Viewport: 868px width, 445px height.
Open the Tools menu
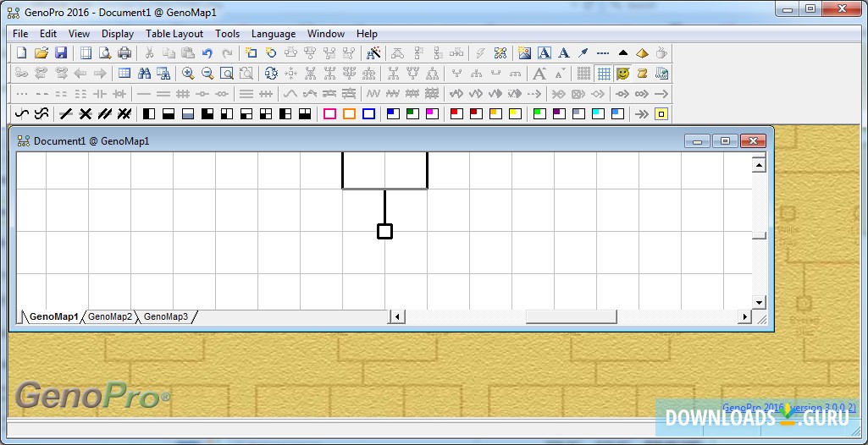pyautogui.click(x=227, y=34)
